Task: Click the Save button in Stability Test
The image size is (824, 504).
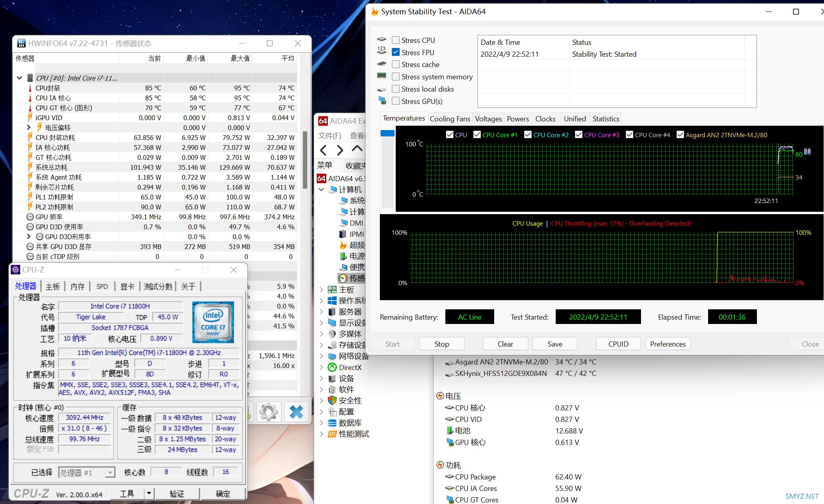Action: tap(555, 344)
